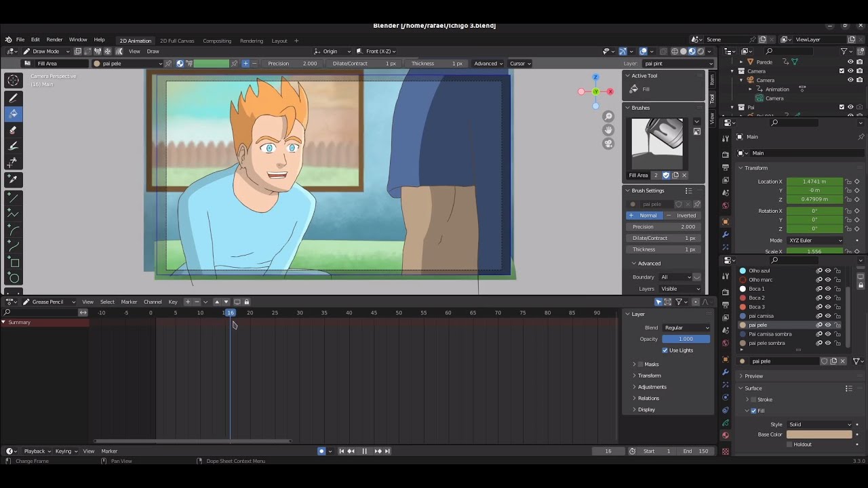Open the File menu
The width and height of the screenshot is (868, 488).
[20, 40]
